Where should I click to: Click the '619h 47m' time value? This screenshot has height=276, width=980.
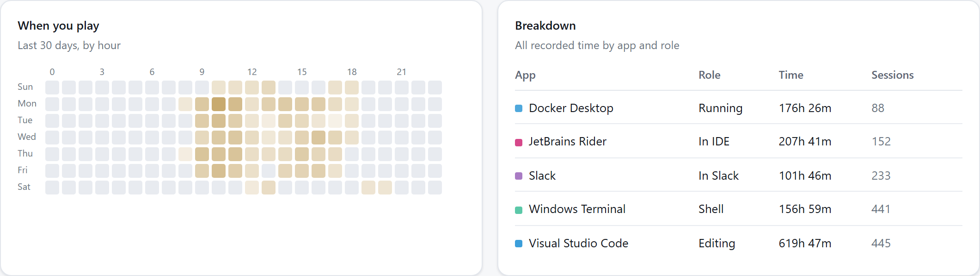coord(805,243)
